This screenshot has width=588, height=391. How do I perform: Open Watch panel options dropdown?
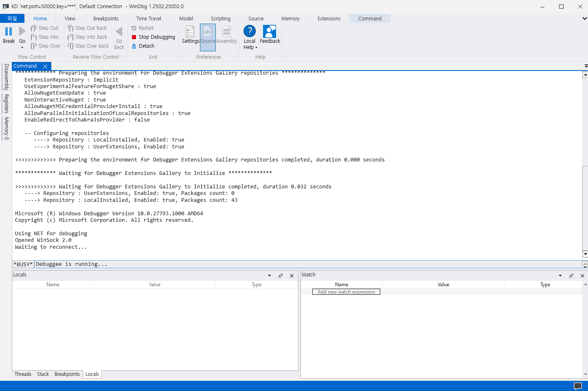[560, 276]
